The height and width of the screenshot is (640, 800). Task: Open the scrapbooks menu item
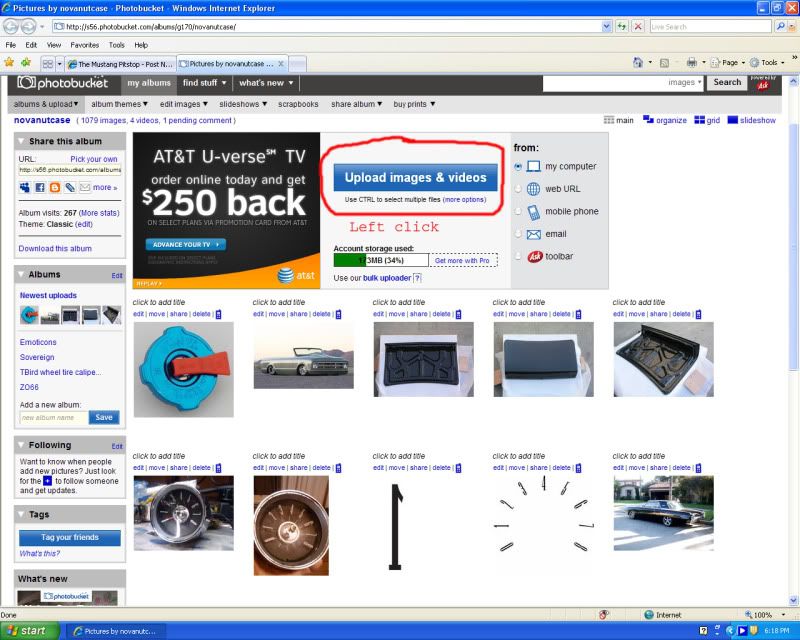point(298,104)
